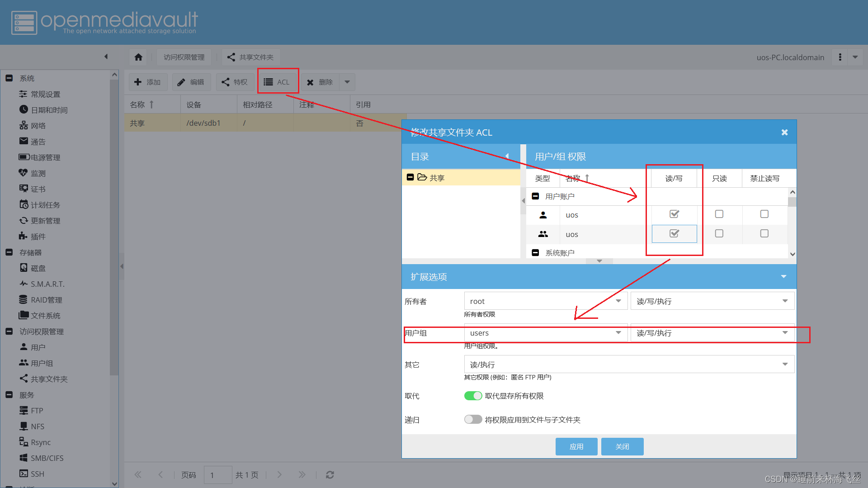868x488 pixels.
Task: Open the 其它 读/执行 permissions dropdown
Action: (x=629, y=365)
